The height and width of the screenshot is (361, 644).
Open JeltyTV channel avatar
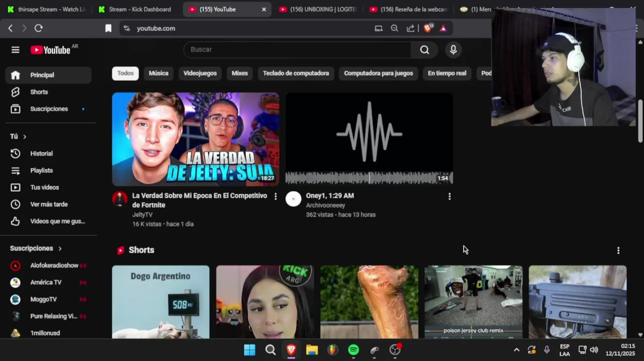pyautogui.click(x=119, y=199)
